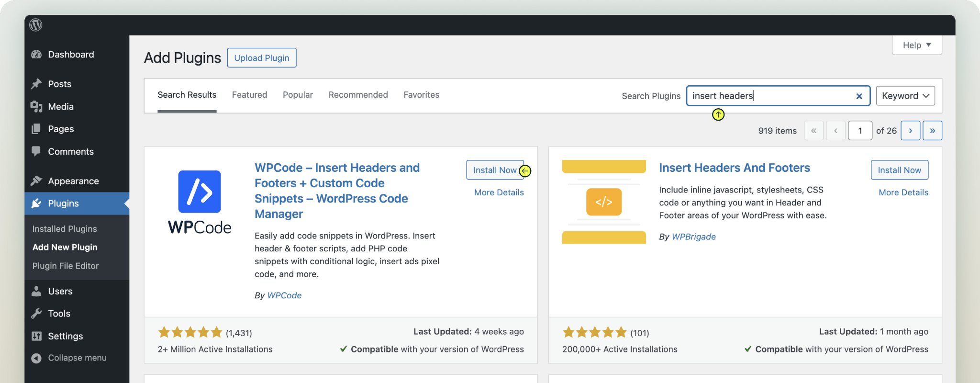View More Details for WPCode plugin
The height and width of the screenshot is (383, 980).
(499, 192)
